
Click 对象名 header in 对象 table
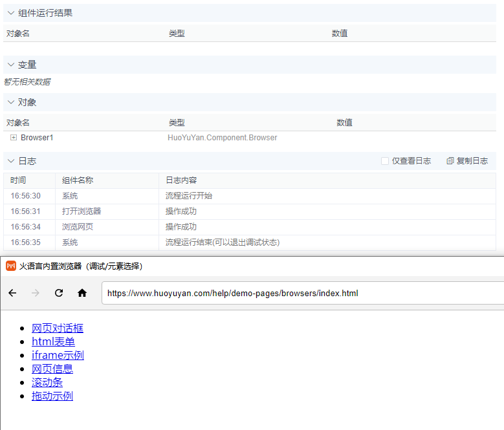point(18,123)
